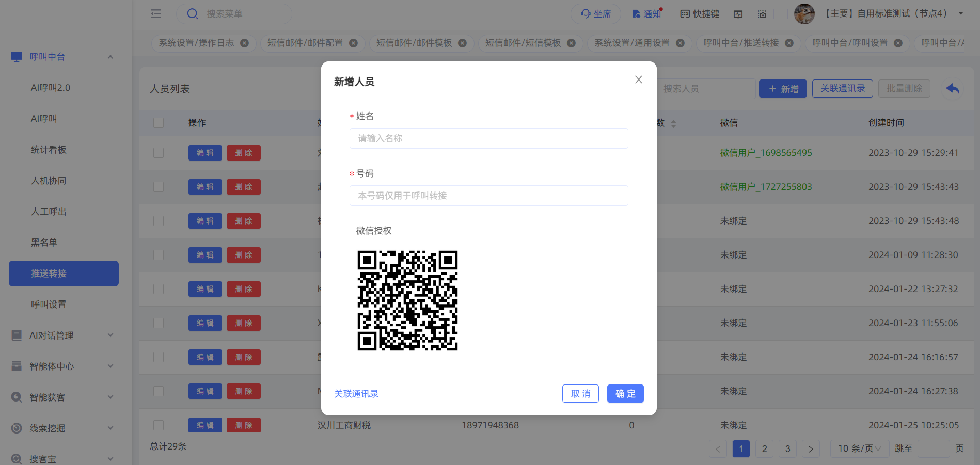Close the 呼叫中台/呼叫设置 tab
This screenshot has width=980, height=465.
[x=898, y=43]
